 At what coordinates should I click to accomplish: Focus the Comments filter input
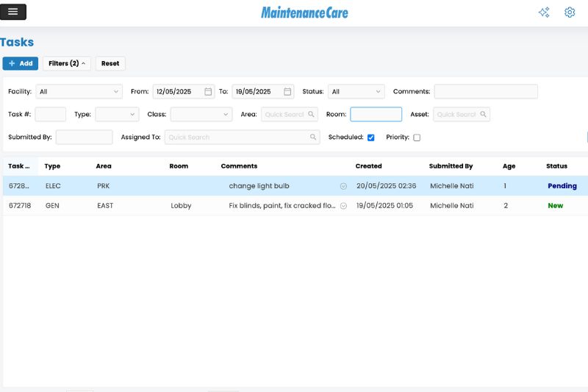click(x=486, y=91)
